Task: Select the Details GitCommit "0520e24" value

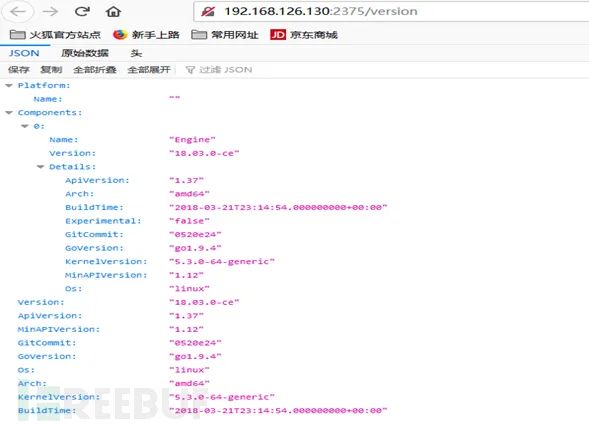Action: coord(195,234)
